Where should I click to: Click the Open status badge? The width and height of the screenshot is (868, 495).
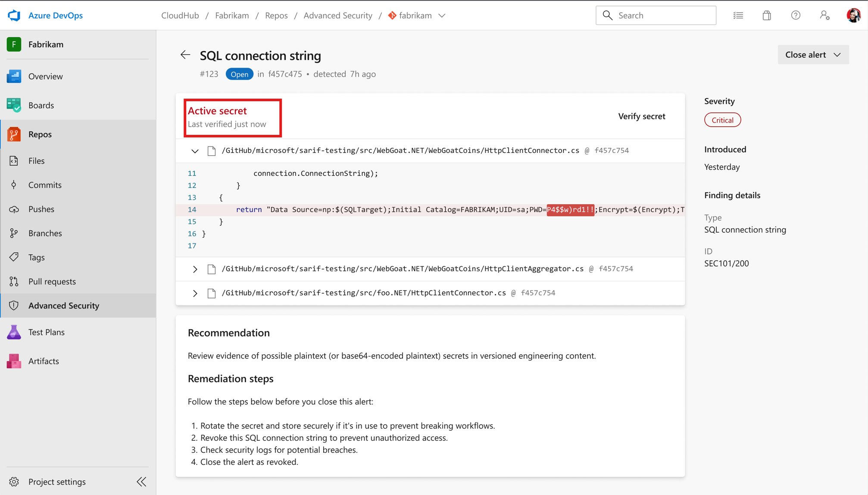pyautogui.click(x=239, y=74)
